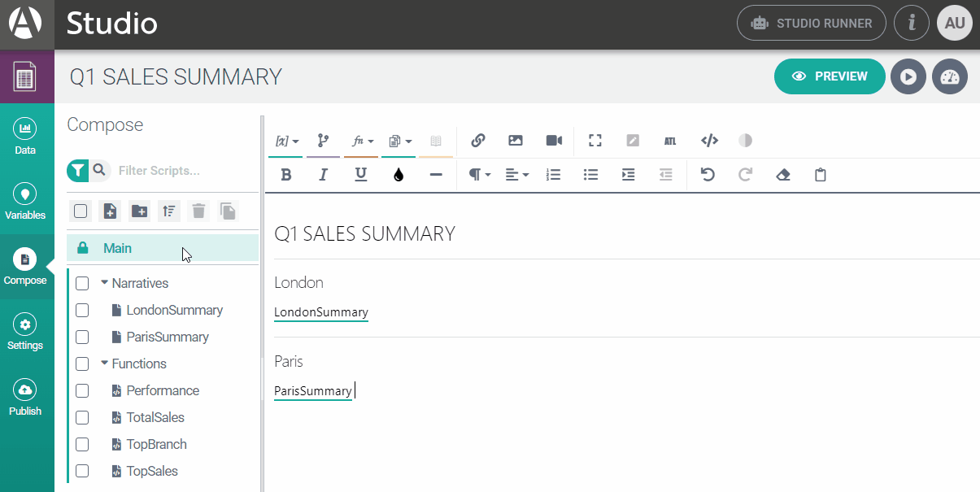
Task: Click the insert video icon
Action: (554, 141)
